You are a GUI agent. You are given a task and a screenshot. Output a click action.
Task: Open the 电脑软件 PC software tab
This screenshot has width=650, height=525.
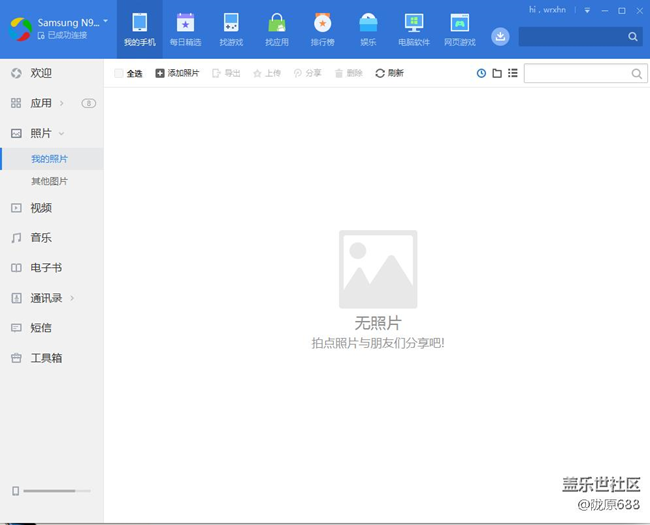414,29
